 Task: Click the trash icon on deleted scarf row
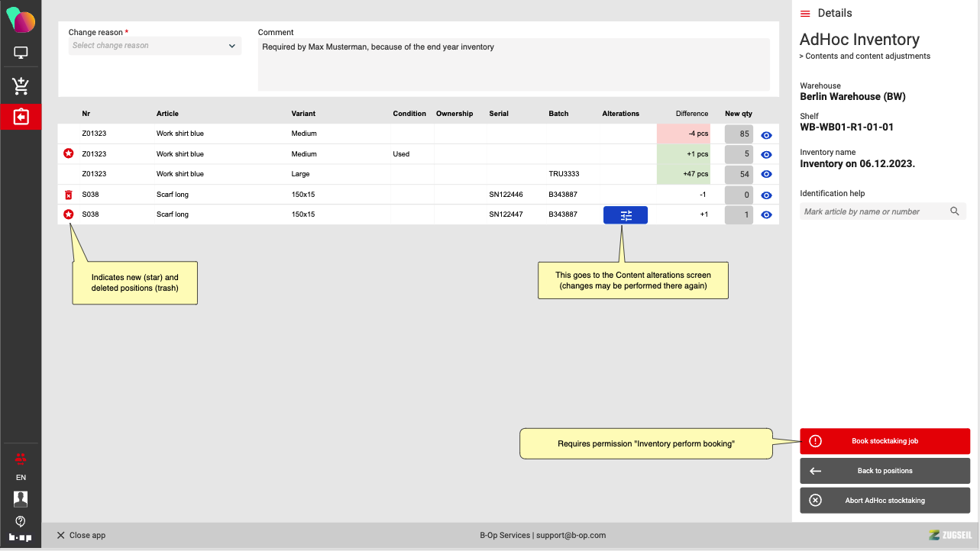click(x=69, y=195)
